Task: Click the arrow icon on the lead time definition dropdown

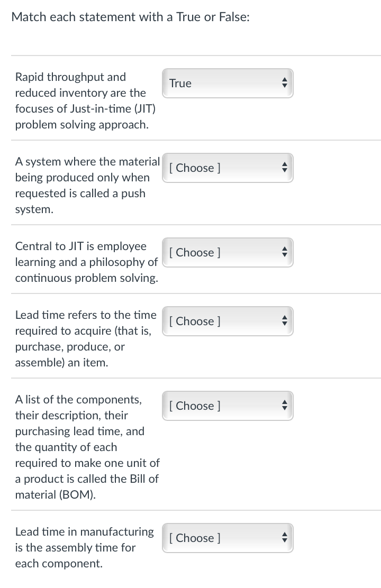Action: click(284, 321)
